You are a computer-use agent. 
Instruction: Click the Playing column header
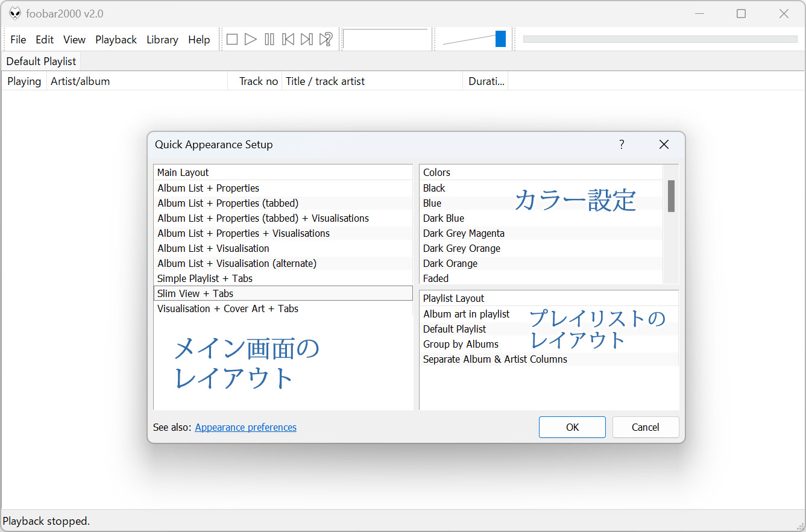[x=24, y=81]
